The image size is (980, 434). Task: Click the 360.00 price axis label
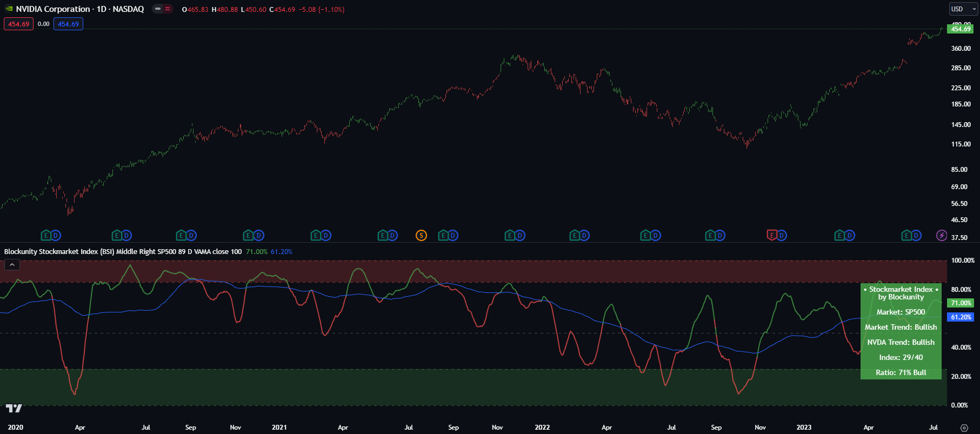click(961, 49)
